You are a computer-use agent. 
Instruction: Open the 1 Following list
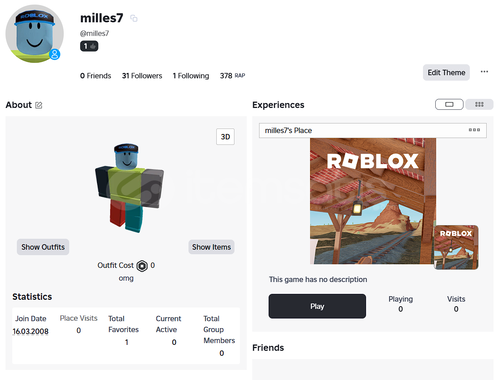pyautogui.click(x=191, y=76)
